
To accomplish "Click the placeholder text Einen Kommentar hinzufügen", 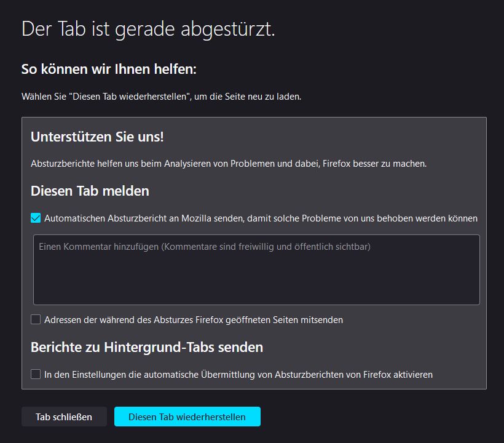I will tap(204, 247).
